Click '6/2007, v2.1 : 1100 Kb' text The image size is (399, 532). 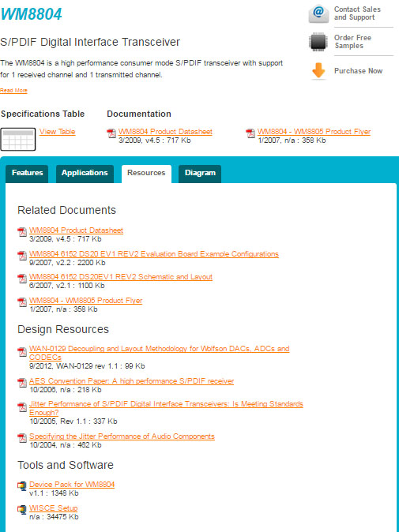tap(67, 286)
